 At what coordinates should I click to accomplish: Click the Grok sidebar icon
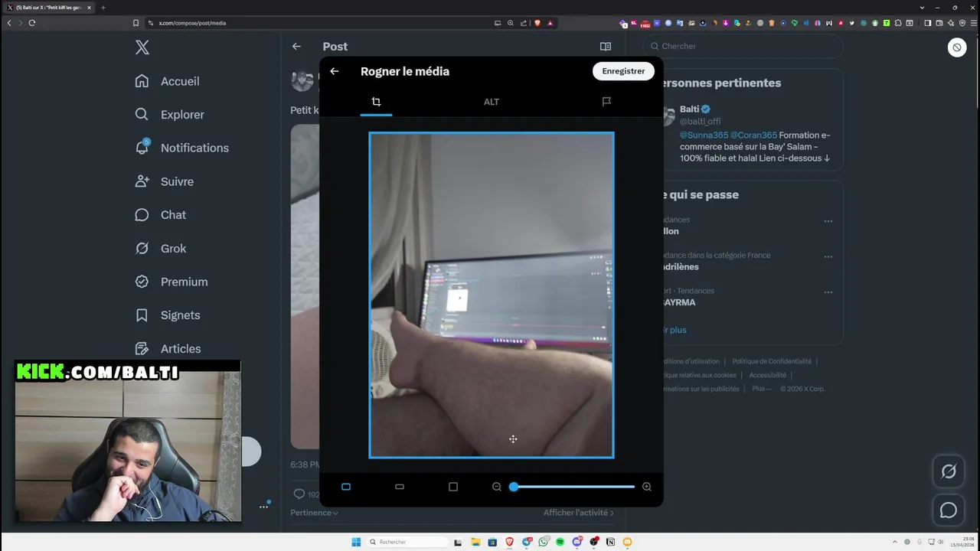[142, 248]
